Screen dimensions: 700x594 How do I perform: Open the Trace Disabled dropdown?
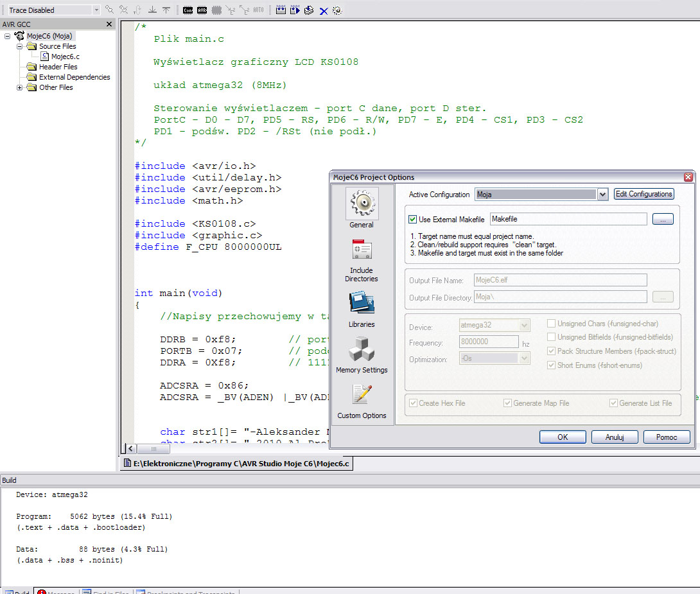point(96,10)
